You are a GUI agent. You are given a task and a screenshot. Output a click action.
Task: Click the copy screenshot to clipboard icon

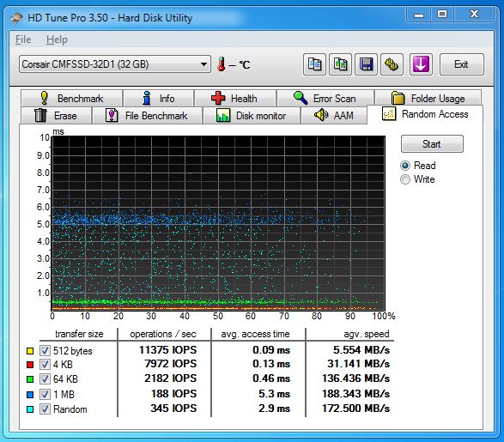point(340,64)
